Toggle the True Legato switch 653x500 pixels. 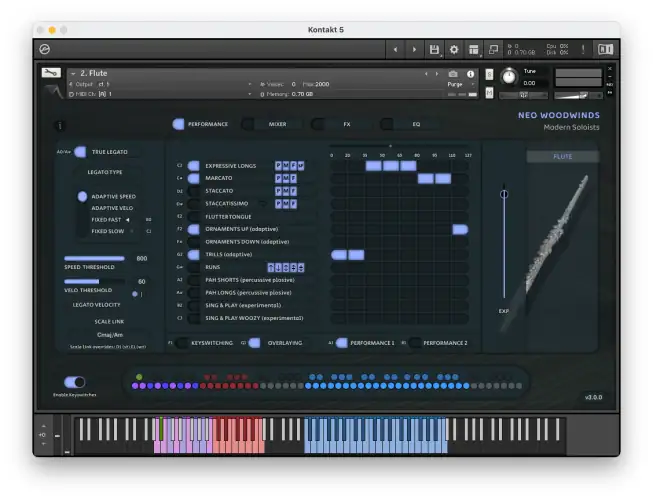click(80, 152)
